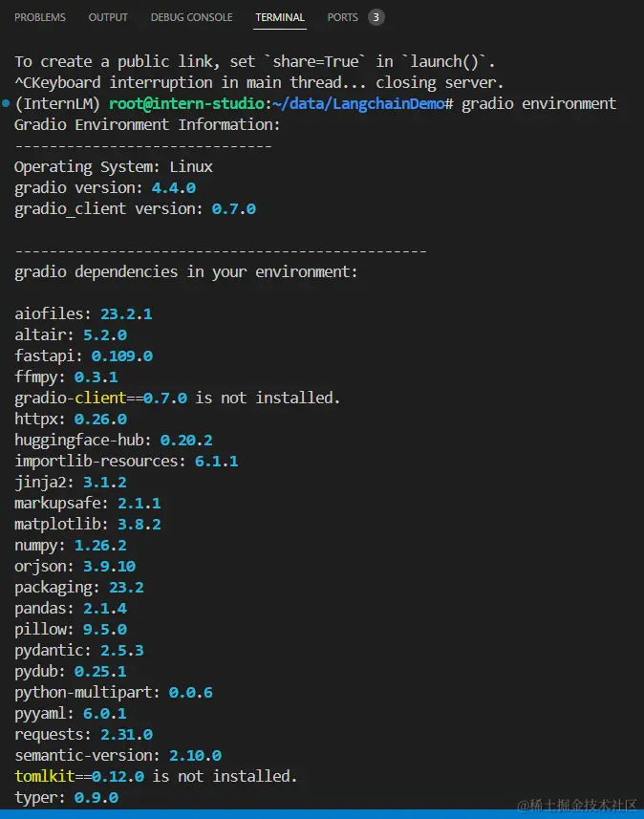Click httpx version 0.26.0
Image resolution: width=644 pixels, height=819 pixels.
point(100,419)
